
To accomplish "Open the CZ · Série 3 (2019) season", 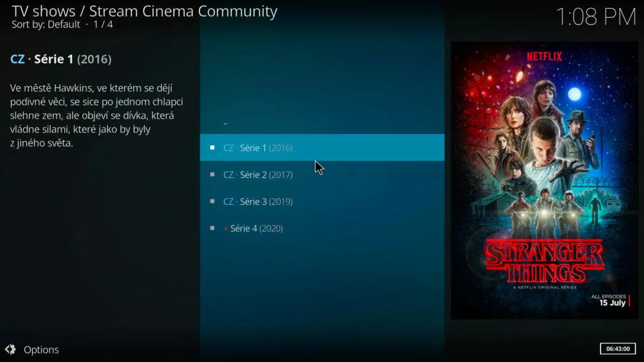I will 322,202.
